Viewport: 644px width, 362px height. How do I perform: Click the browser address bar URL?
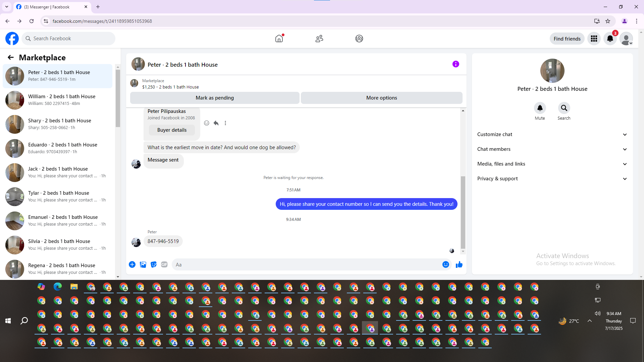pyautogui.click(x=102, y=21)
